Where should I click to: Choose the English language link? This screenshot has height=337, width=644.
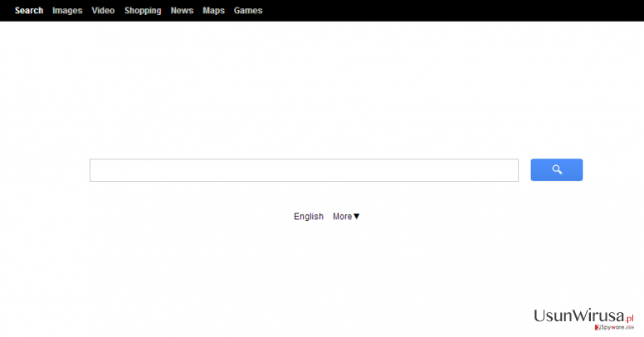click(x=309, y=217)
